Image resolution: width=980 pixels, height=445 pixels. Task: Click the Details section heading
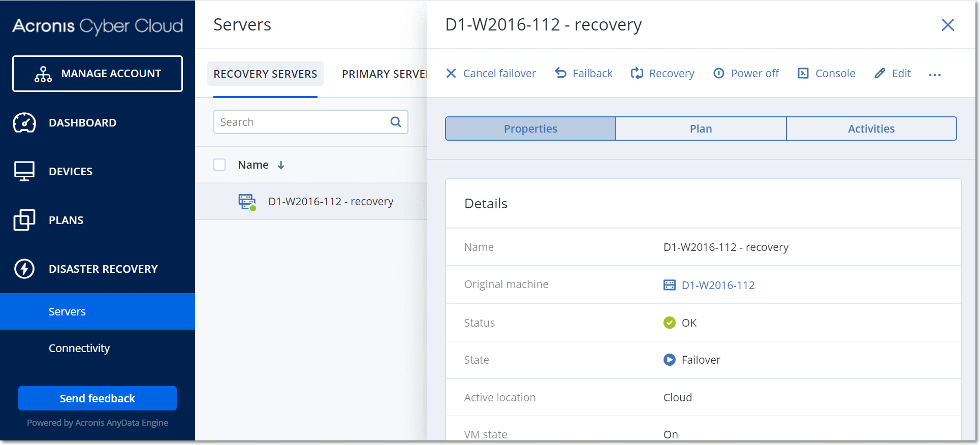(x=486, y=203)
